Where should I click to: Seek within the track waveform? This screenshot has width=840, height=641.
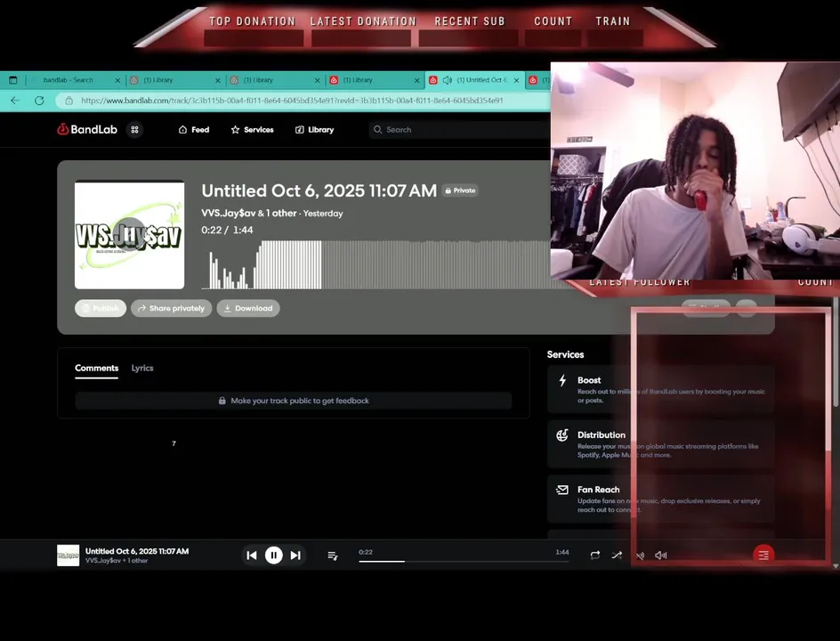pyautogui.click(x=376, y=264)
